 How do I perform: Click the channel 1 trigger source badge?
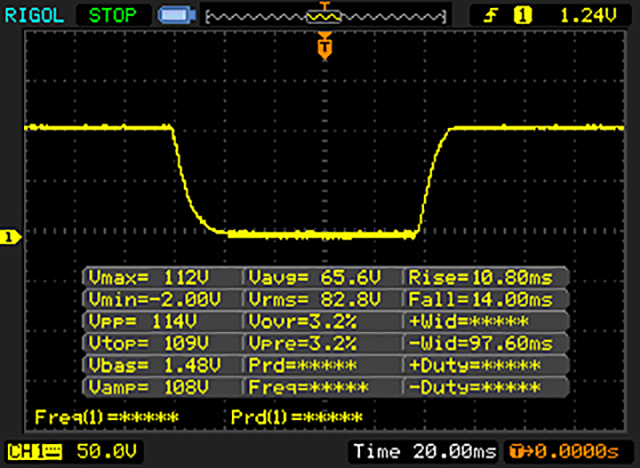[523, 16]
